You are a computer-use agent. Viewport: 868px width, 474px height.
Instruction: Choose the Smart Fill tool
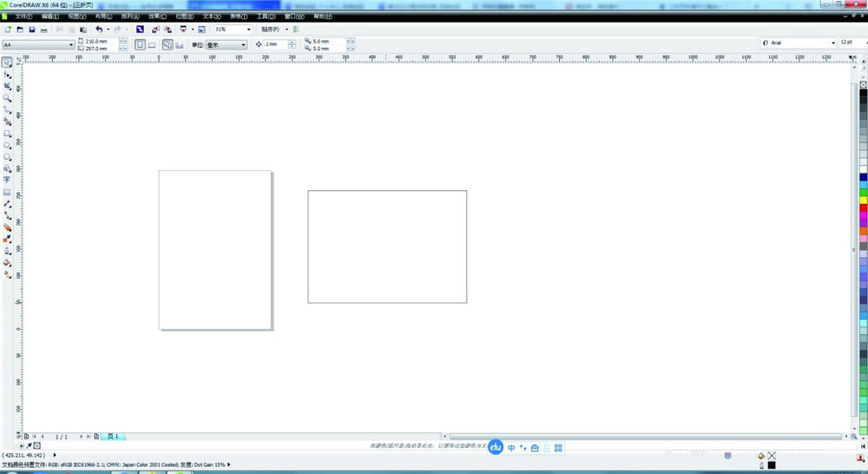[x=7, y=122]
